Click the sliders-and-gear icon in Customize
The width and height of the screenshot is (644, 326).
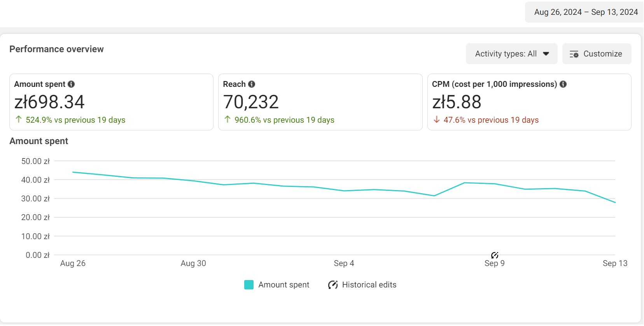[x=574, y=54]
